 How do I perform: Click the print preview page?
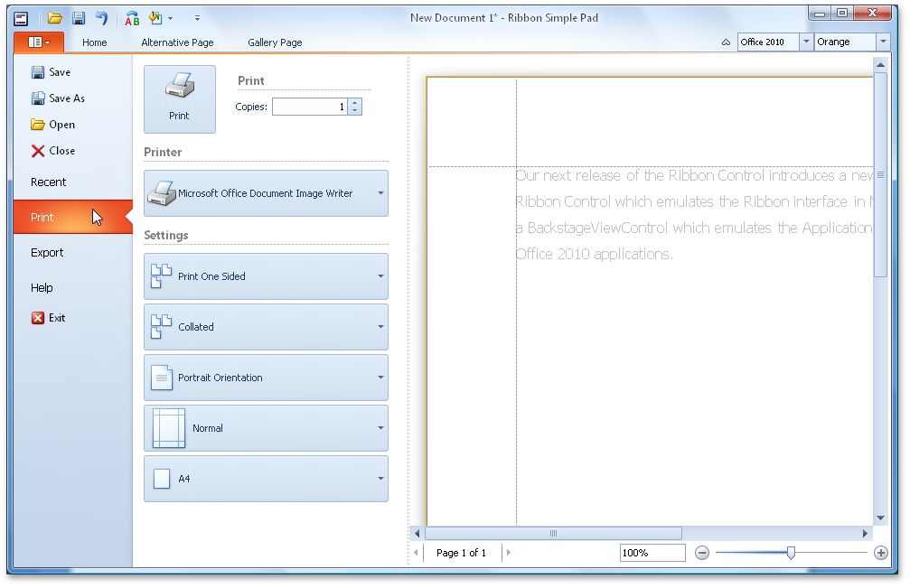[x=650, y=302]
